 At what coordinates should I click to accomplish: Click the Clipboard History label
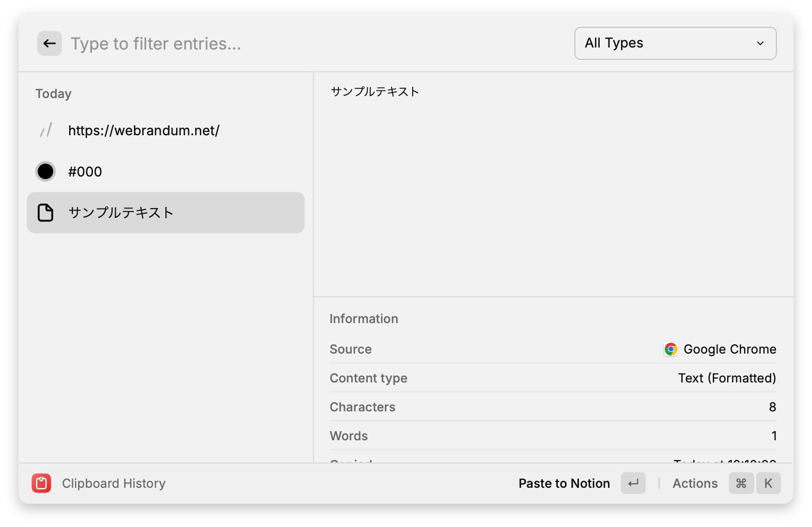(x=114, y=484)
